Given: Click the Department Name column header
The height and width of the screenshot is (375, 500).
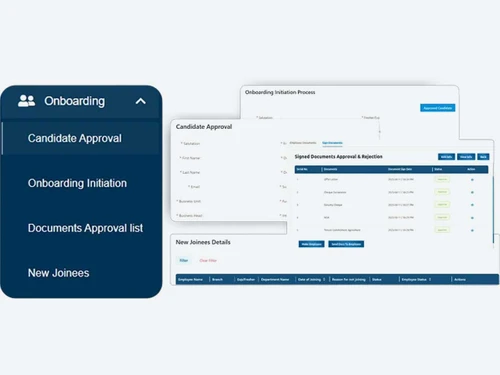Looking at the screenshot, I should coord(275,279).
